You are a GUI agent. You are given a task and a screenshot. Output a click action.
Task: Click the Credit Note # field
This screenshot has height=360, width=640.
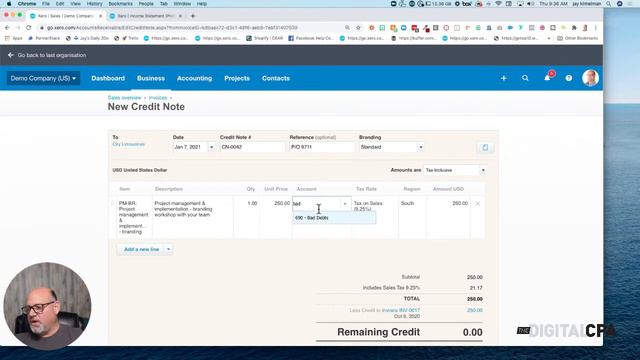click(252, 147)
